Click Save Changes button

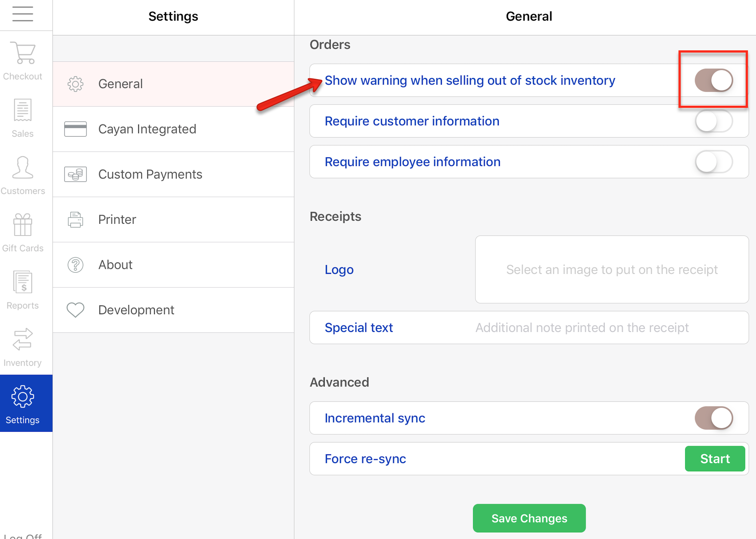(529, 518)
